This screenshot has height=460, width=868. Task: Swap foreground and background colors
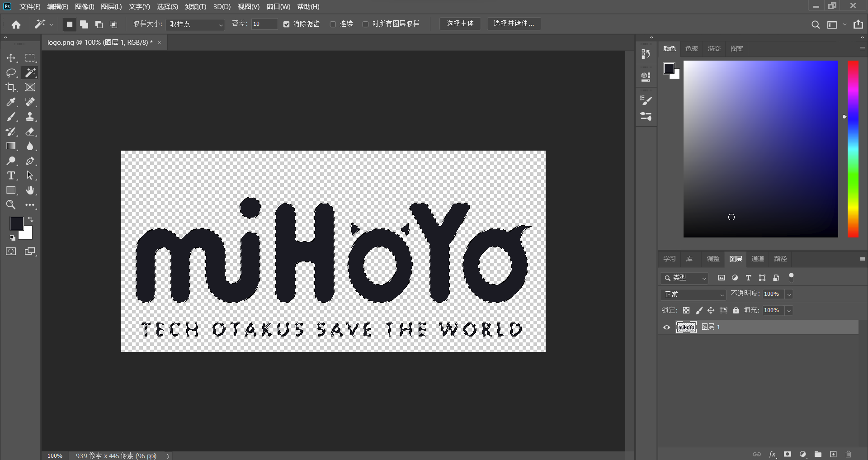click(30, 219)
